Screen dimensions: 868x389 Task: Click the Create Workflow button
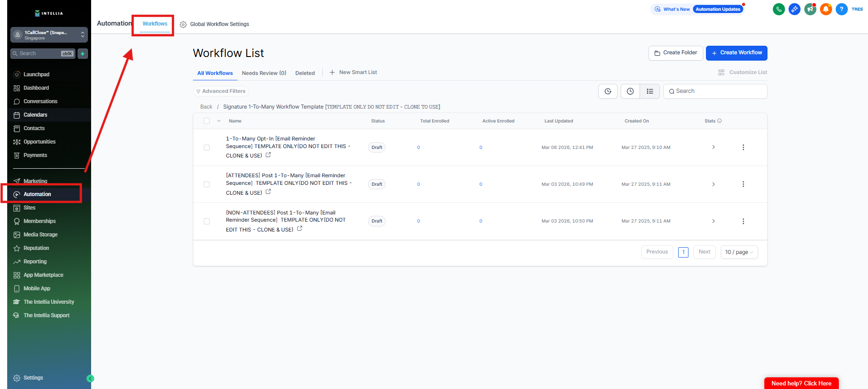coord(736,53)
